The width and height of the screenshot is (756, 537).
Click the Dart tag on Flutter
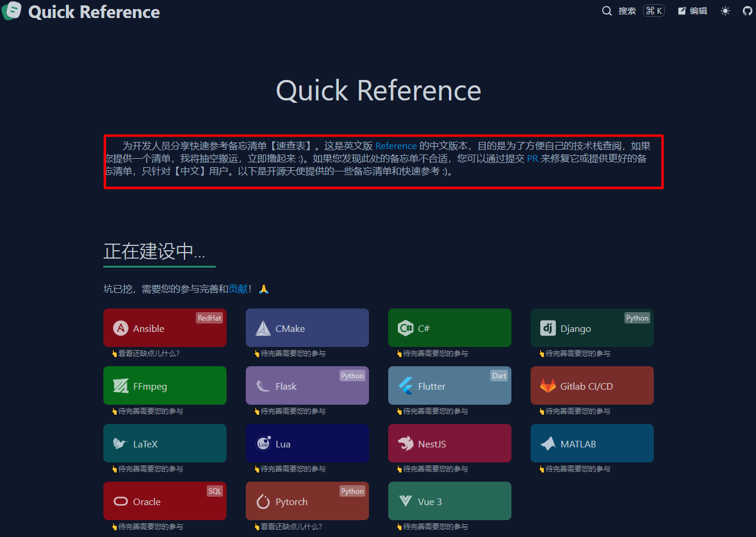[499, 376]
